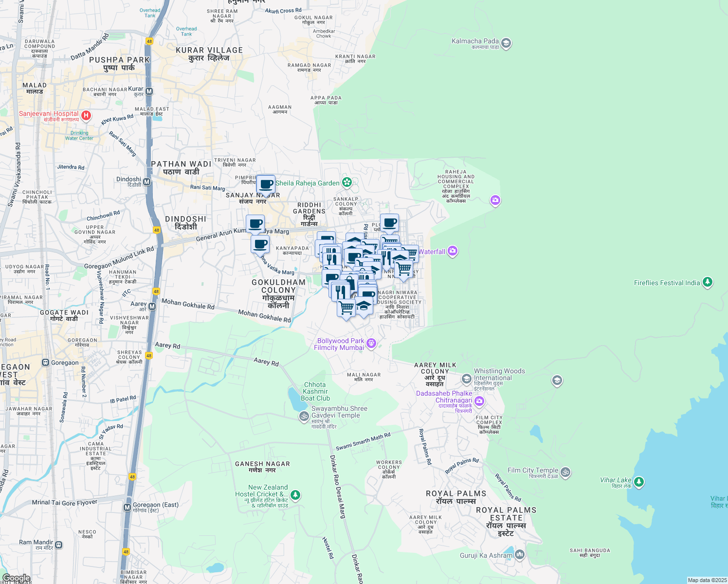Viewport: 728px width, 584px height.
Task: Open the cafe marker above Sanjay Nagar
Action: pos(266,184)
